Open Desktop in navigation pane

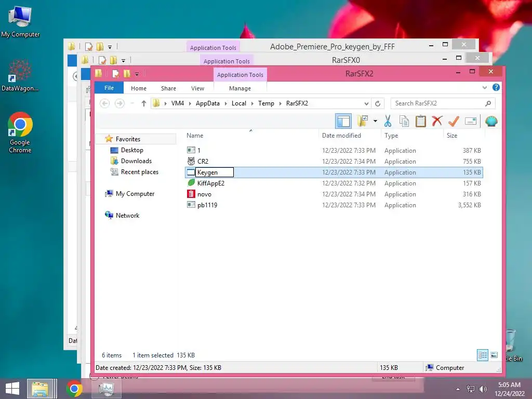pos(131,150)
